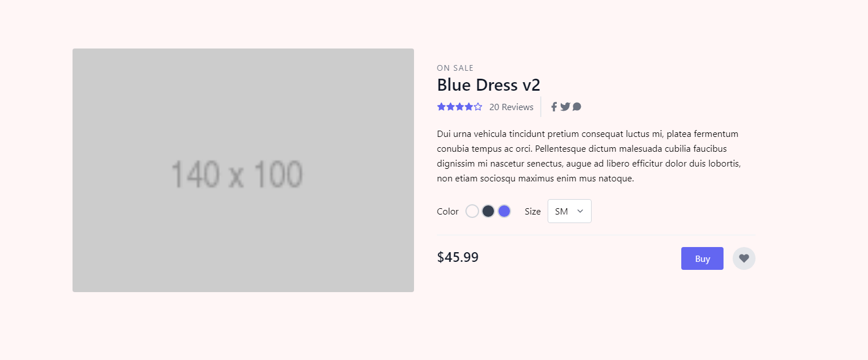The image size is (868, 360).
Task: Select the white color option
Action: click(x=472, y=211)
